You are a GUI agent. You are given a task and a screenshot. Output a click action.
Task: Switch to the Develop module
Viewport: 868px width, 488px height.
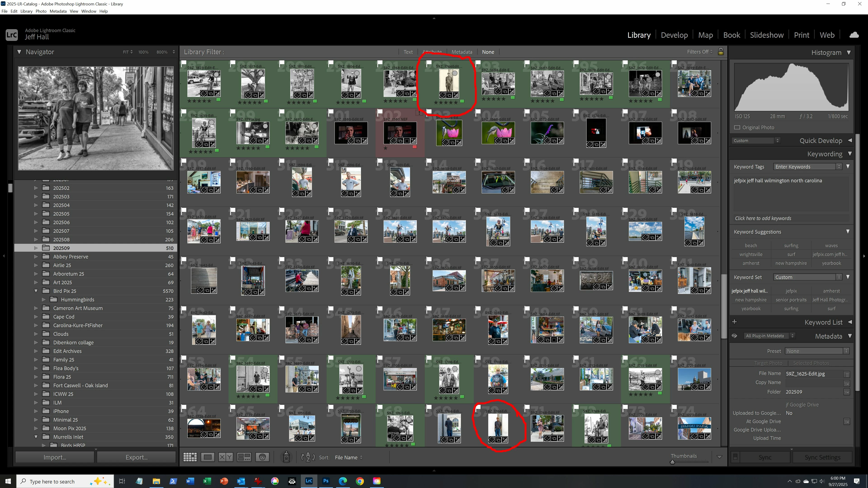[674, 35]
